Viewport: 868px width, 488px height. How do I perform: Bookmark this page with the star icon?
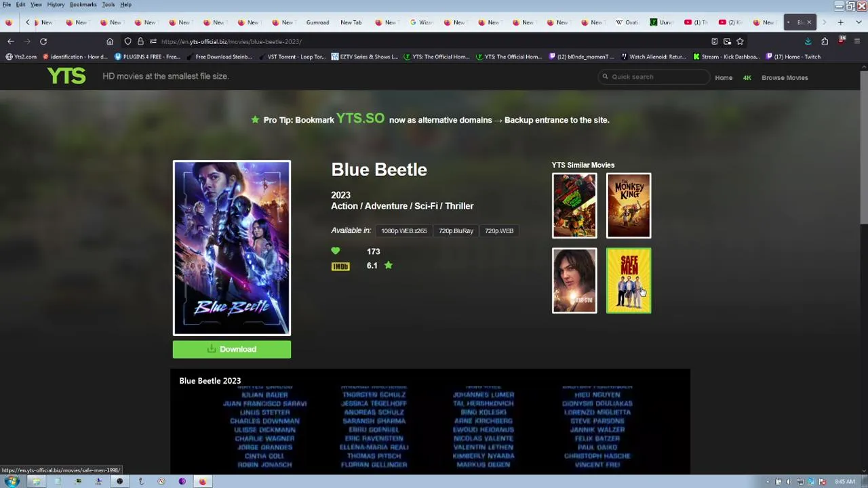coord(740,41)
